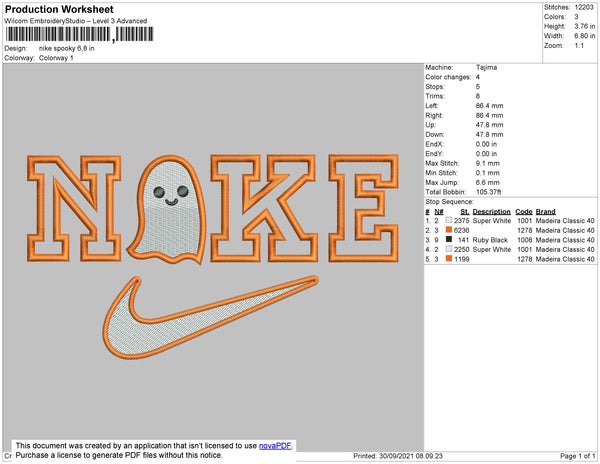This screenshot has width=600, height=464.
Task: Click Min Stitch value '0.1 mm'
Action: [488, 173]
